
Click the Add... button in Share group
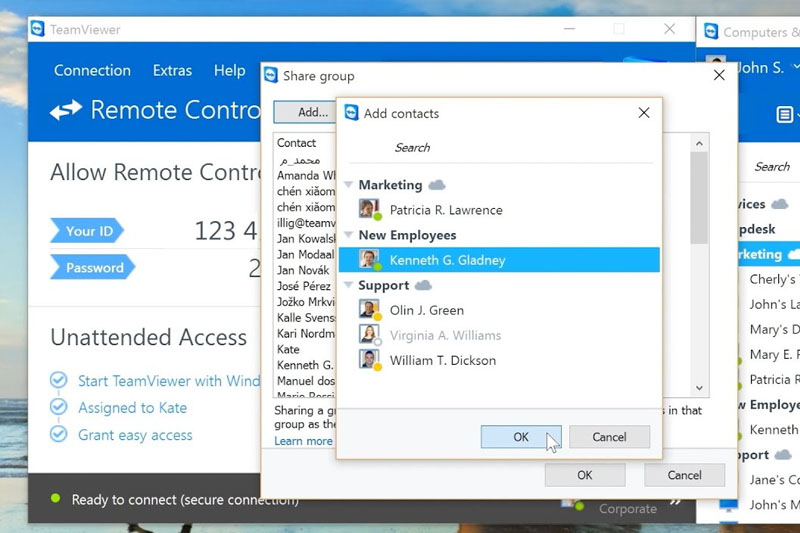pyautogui.click(x=306, y=112)
